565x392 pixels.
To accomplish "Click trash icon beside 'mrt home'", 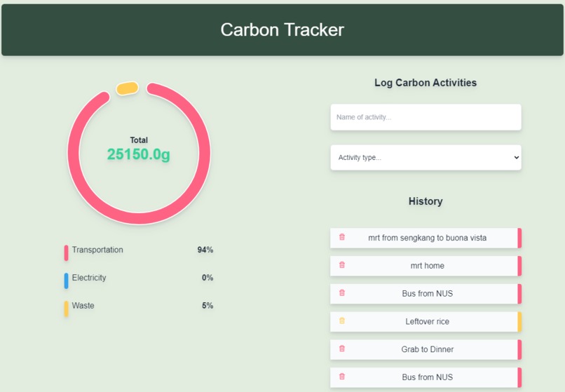I will [342, 265].
